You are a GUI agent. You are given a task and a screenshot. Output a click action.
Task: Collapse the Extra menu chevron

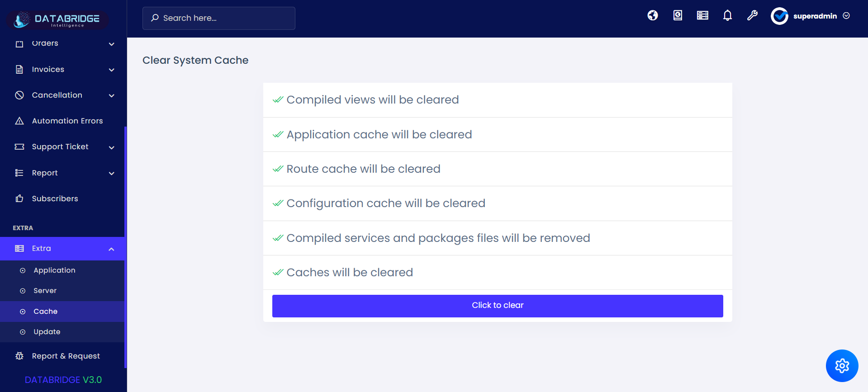click(112, 249)
